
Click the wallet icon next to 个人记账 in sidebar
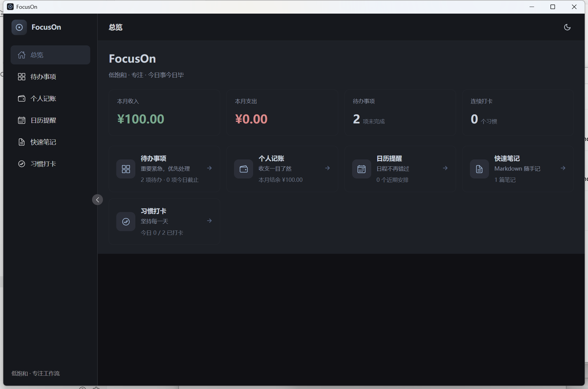click(x=21, y=98)
